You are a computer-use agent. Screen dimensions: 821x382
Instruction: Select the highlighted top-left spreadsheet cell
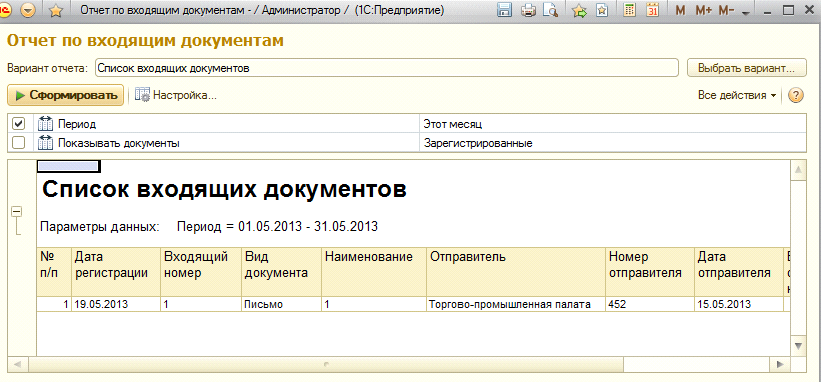click(x=69, y=166)
